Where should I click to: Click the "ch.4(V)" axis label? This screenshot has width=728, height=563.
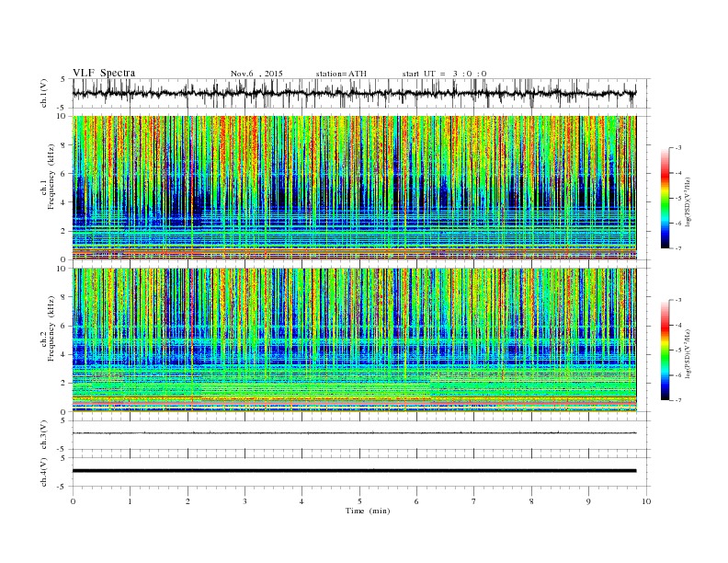44,472
